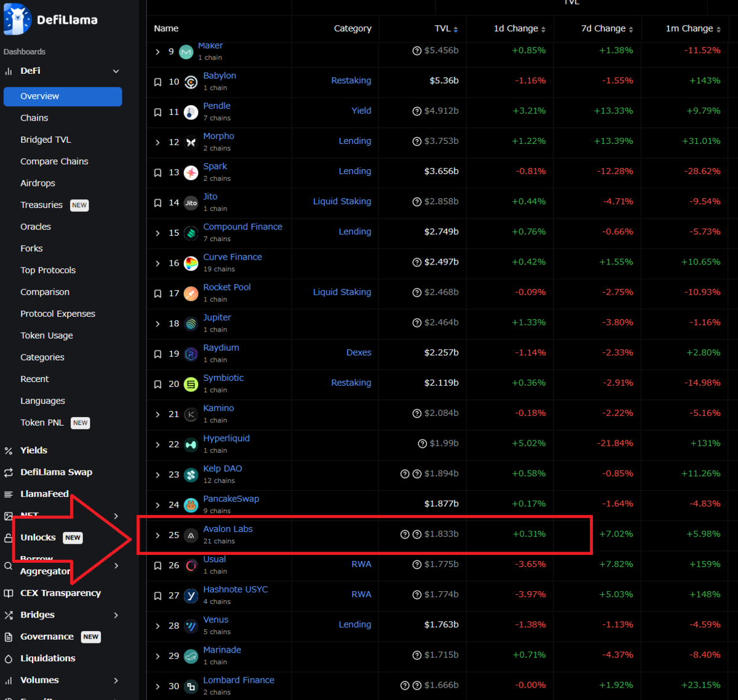Open Bridged TVL in sidebar

coord(46,140)
